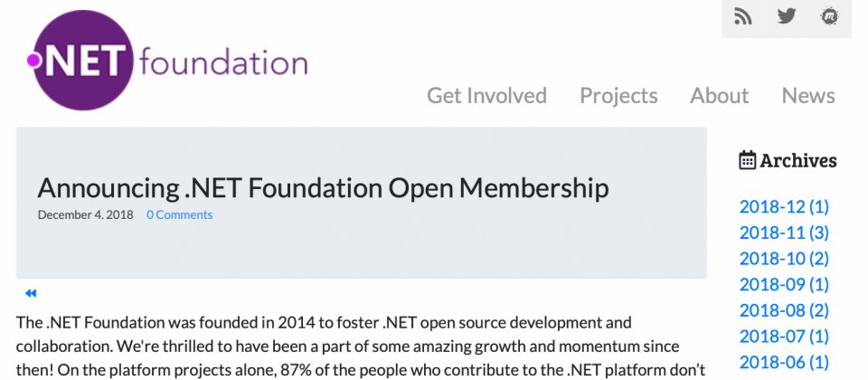Open the Get Involved menu
This screenshot has height=380, width=868.
486,95
